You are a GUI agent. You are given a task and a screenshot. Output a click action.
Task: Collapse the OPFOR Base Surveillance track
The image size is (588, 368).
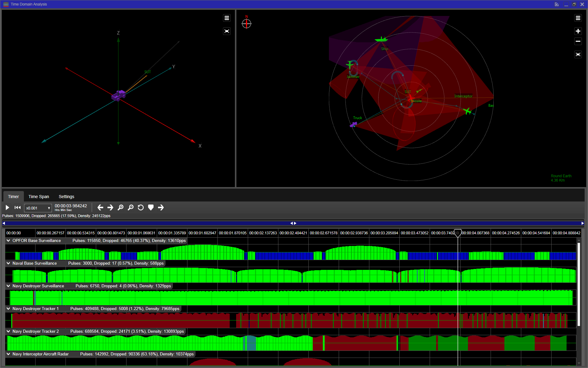click(8, 240)
